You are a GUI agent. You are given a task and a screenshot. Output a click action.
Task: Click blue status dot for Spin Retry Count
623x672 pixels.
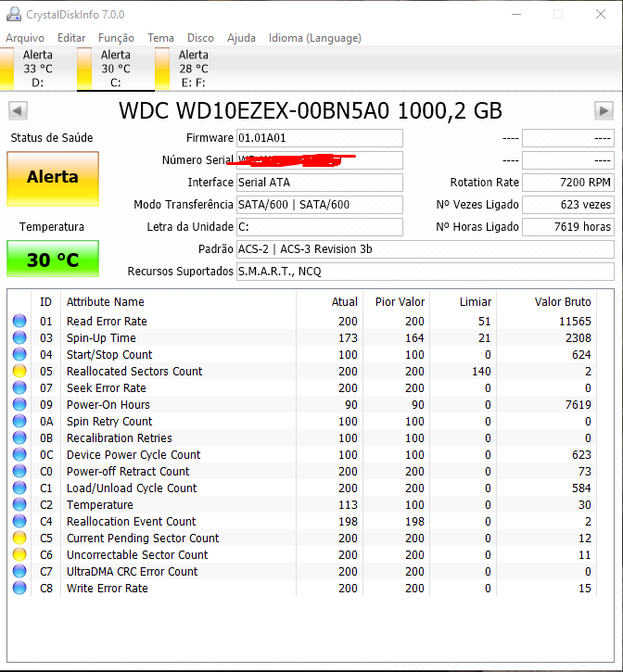tap(19, 422)
